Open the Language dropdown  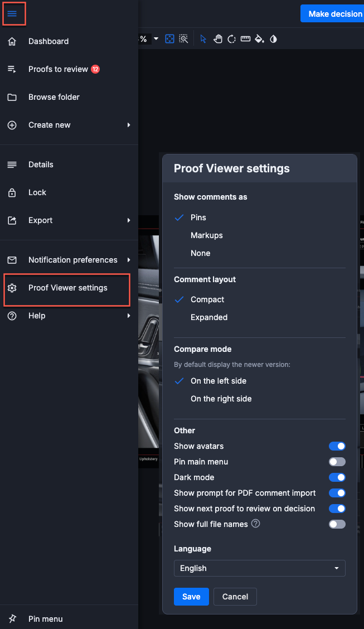pos(259,568)
